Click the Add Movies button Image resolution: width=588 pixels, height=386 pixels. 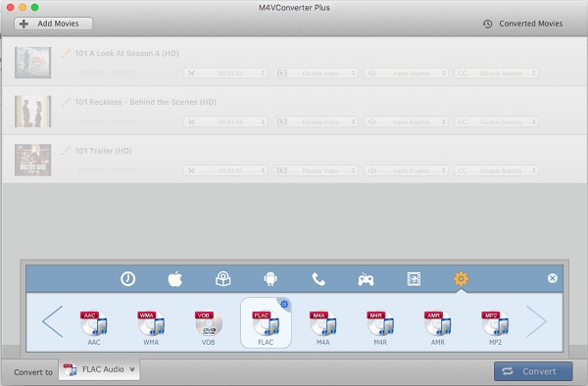(x=54, y=24)
